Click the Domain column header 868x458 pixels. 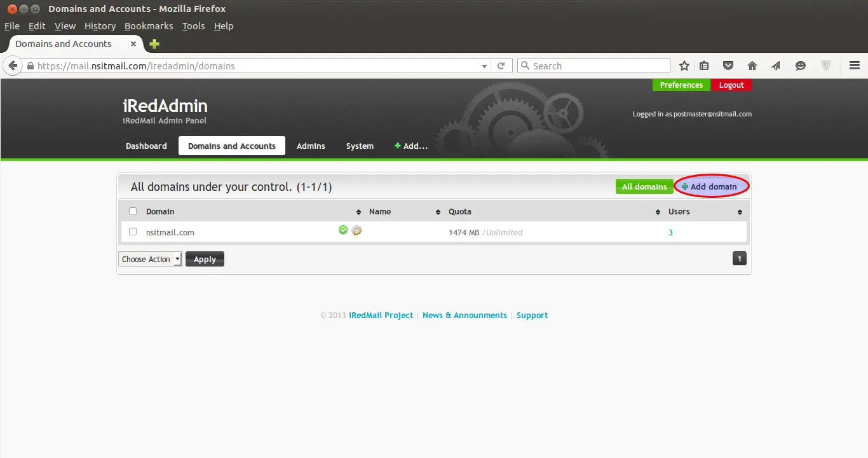(x=160, y=211)
